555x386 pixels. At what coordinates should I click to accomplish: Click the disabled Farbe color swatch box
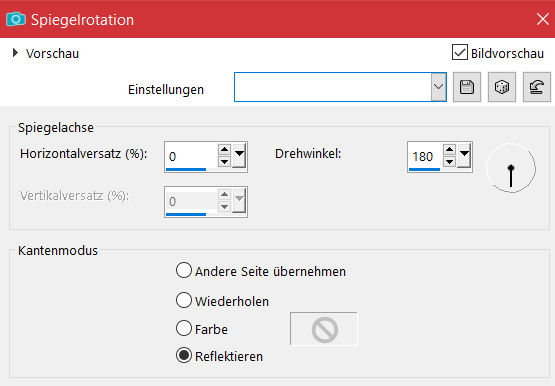click(324, 329)
